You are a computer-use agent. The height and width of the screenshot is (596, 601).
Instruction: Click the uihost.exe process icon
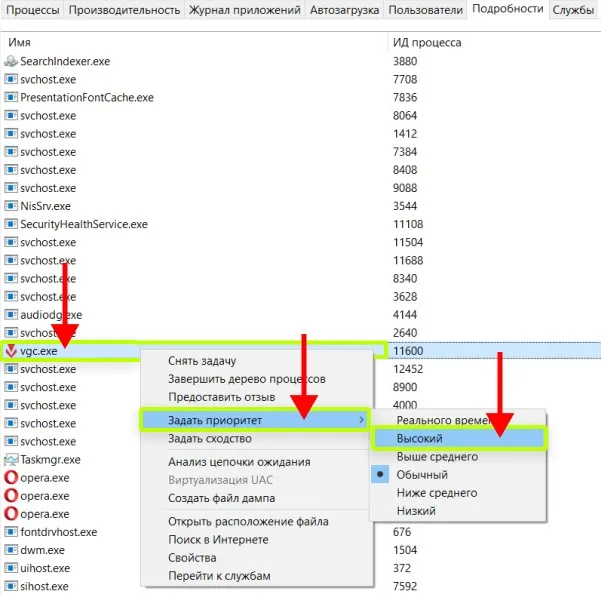tap(11, 568)
